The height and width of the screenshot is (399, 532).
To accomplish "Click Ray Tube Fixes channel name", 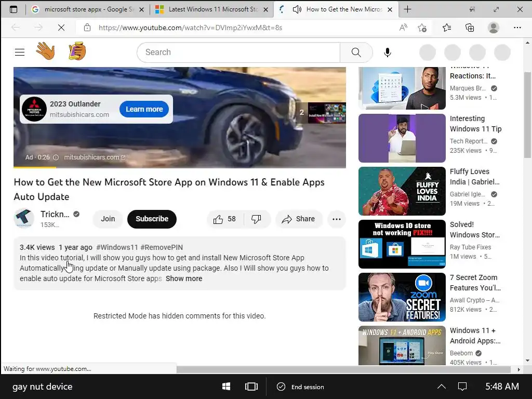I will [470, 247].
